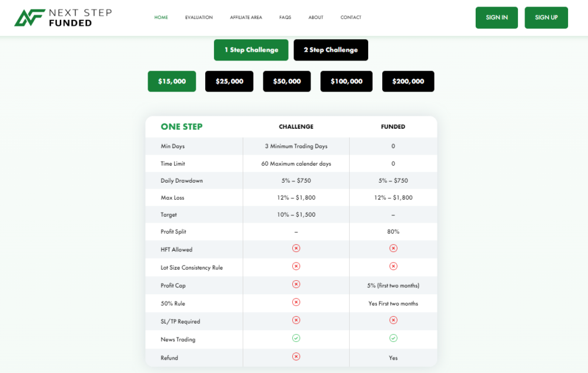This screenshot has height=373, width=588.
Task: Click Challenge Max Loss '12% – $1,800' value
Action: pos(296,198)
